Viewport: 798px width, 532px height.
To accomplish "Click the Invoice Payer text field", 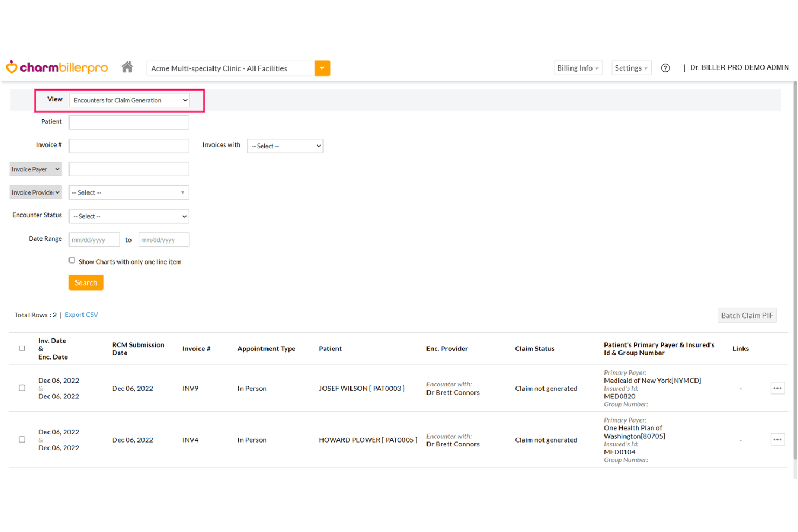I will click(129, 169).
